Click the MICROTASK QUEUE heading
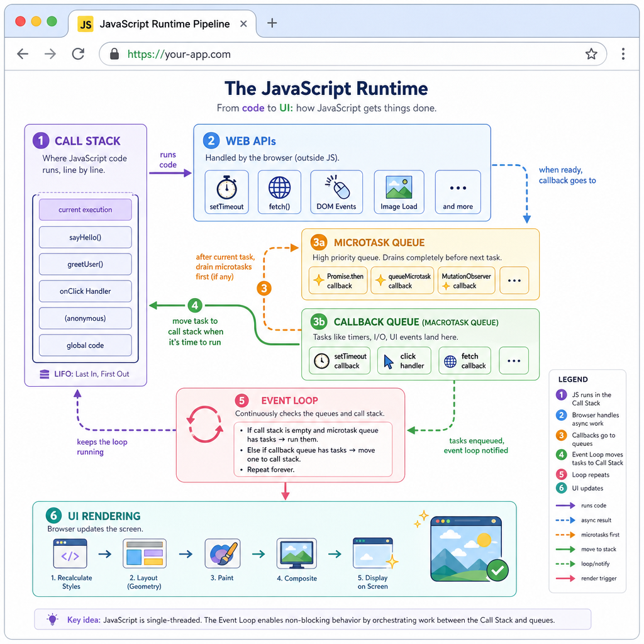644x644 pixels. (x=379, y=242)
